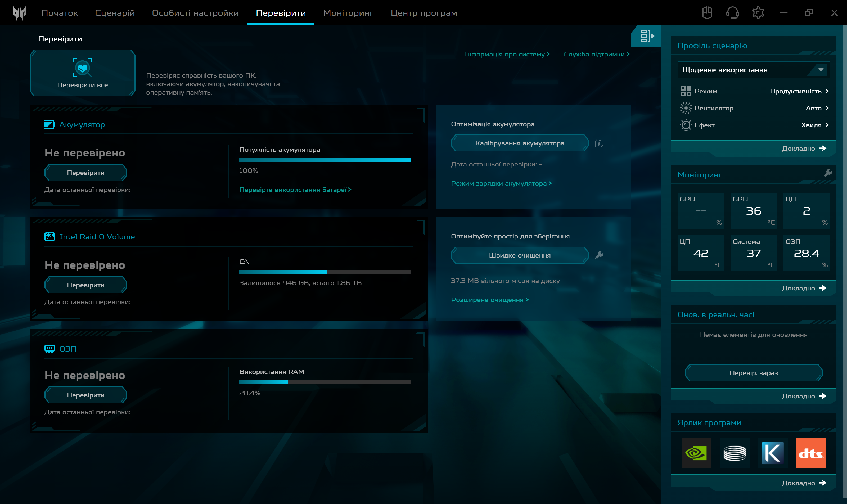This screenshot has height=504, width=847.
Task: Open the Щоденне використання profile dropdown
Action: point(753,70)
